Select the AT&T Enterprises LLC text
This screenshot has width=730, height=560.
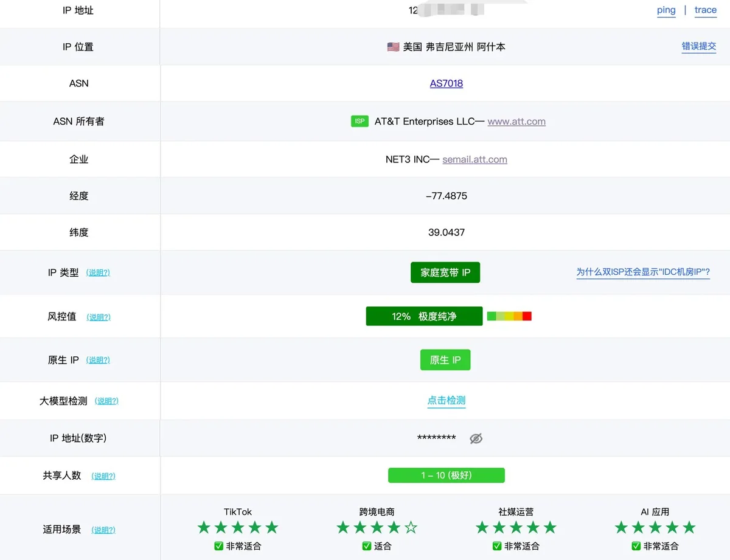point(424,121)
